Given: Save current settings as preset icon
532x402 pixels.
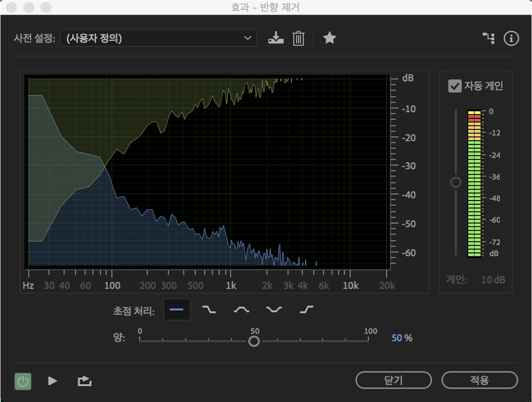Looking at the screenshot, I should 276,38.
